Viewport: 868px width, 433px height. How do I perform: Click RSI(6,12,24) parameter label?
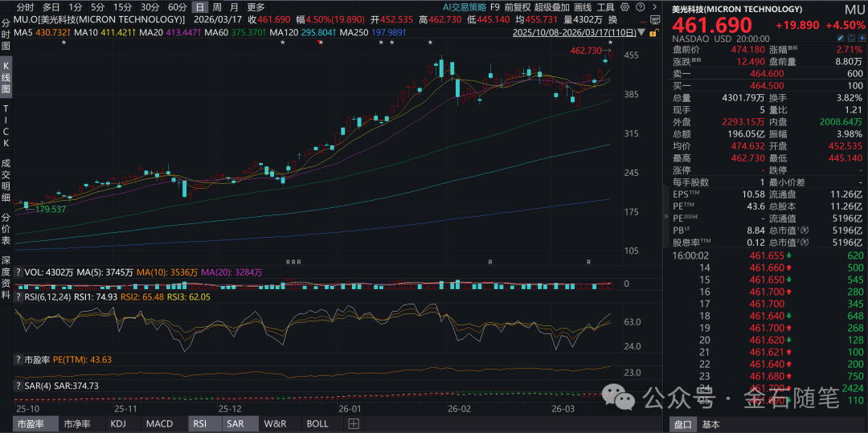tap(49, 297)
